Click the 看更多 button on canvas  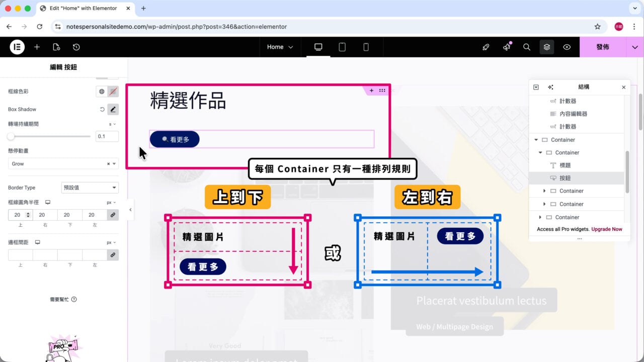[175, 139]
